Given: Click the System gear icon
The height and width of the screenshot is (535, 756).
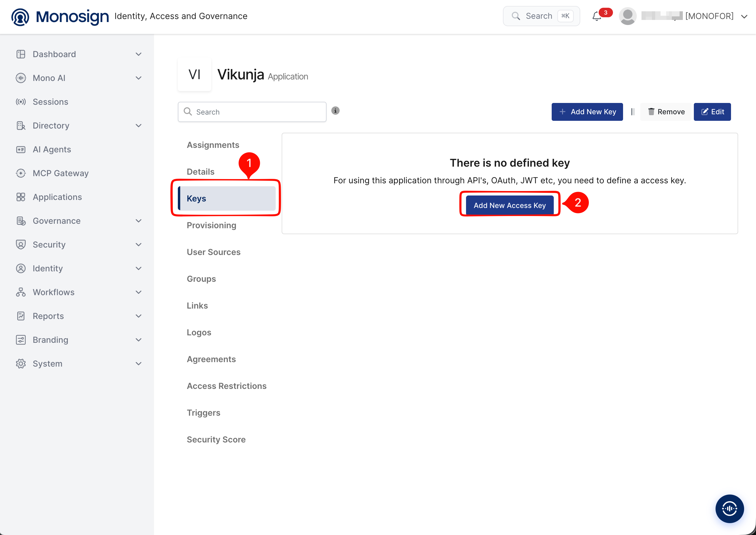Looking at the screenshot, I should point(21,364).
